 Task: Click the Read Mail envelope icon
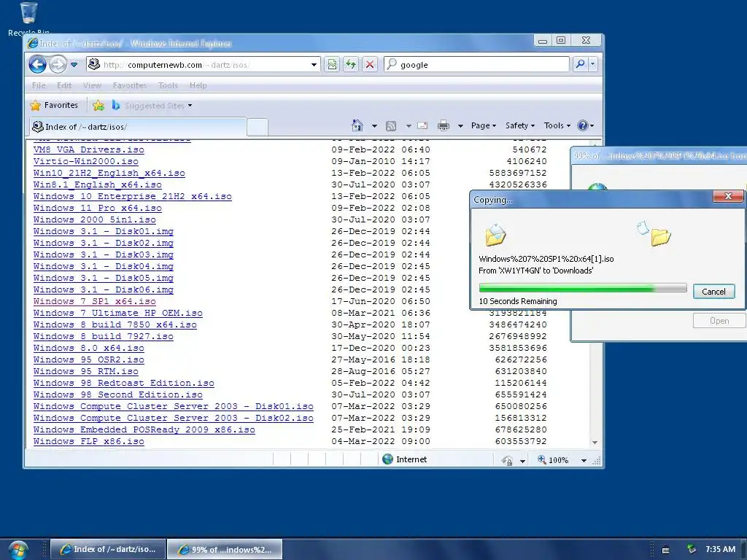click(x=422, y=125)
